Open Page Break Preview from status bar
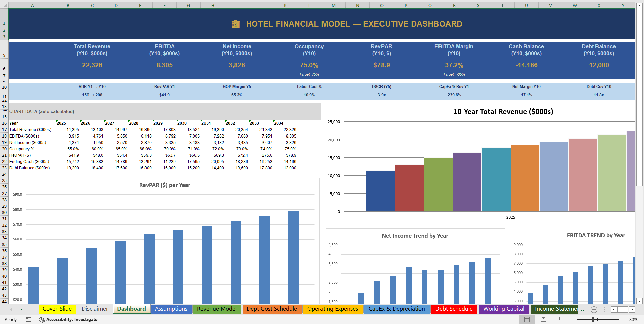644x324 pixels. pos(560,319)
